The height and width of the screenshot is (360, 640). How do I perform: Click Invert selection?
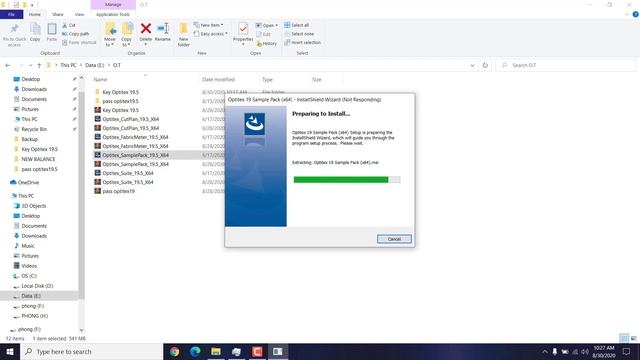pyautogui.click(x=302, y=42)
